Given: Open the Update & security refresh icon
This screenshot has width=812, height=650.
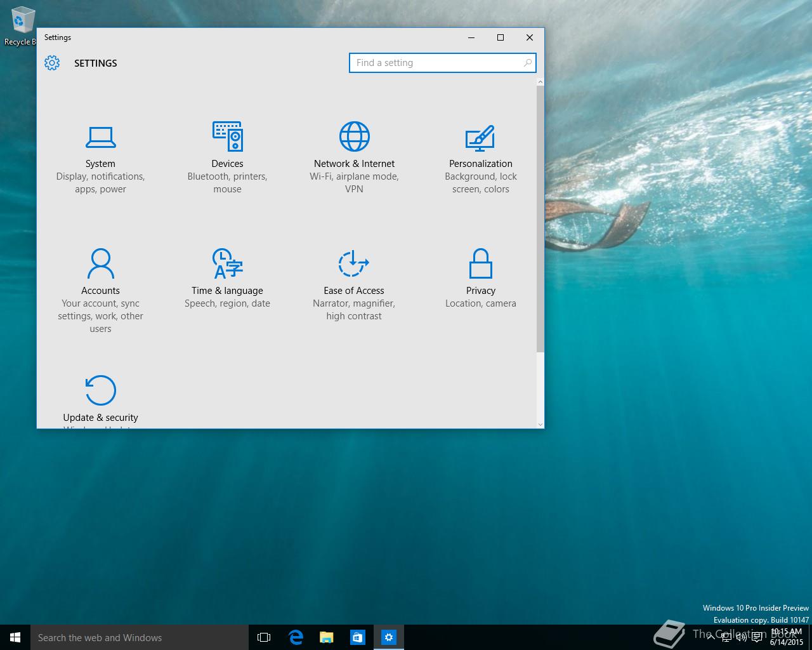Looking at the screenshot, I should [100, 390].
